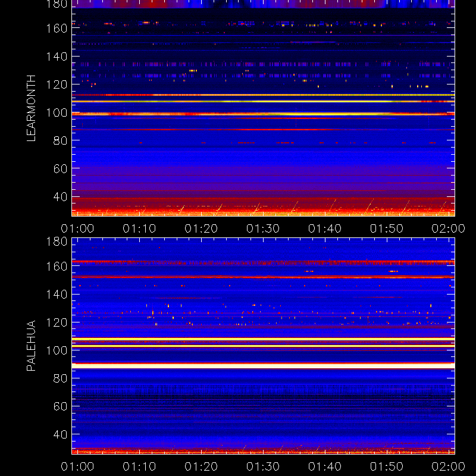Viewport: 476px width, 476px height.
Task: Select the 140 tick label on Palehua axis
Action: pos(57,295)
